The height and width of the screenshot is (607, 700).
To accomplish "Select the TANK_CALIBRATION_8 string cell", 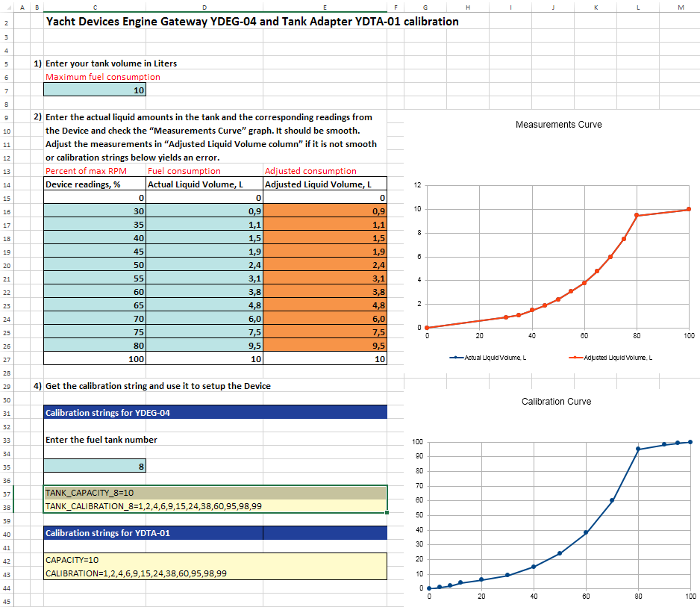I will pos(215,506).
